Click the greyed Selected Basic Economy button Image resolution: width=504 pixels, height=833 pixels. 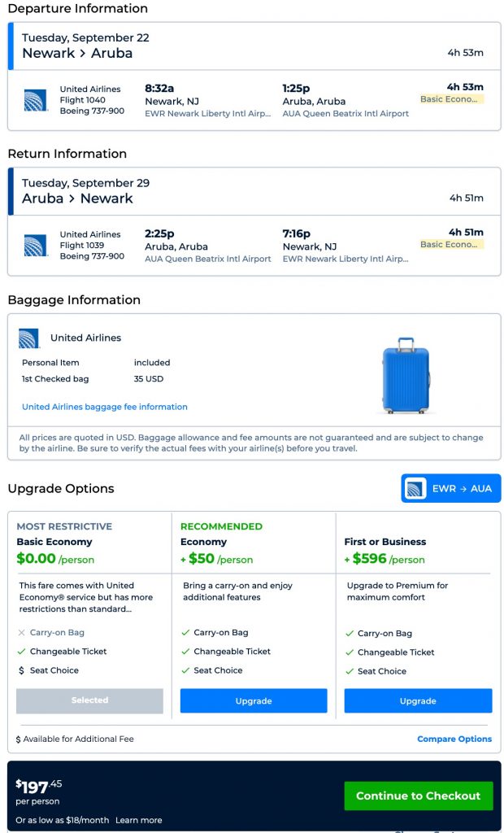coord(89,700)
